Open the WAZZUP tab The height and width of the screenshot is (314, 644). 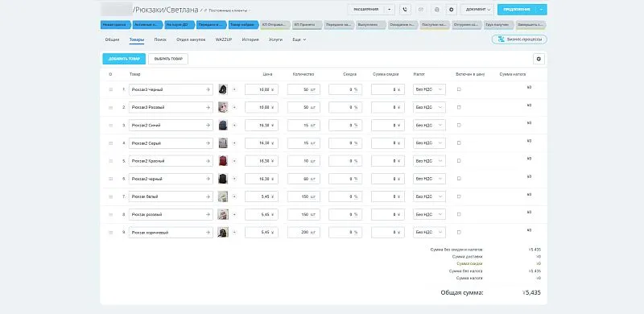[x=224, y=40]
